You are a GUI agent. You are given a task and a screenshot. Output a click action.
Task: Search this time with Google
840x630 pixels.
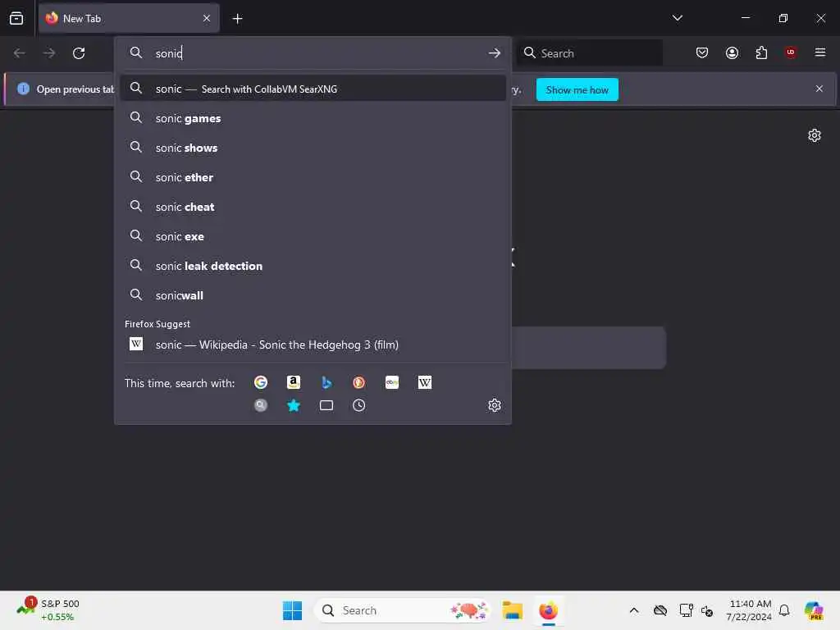tap(261, 382)
